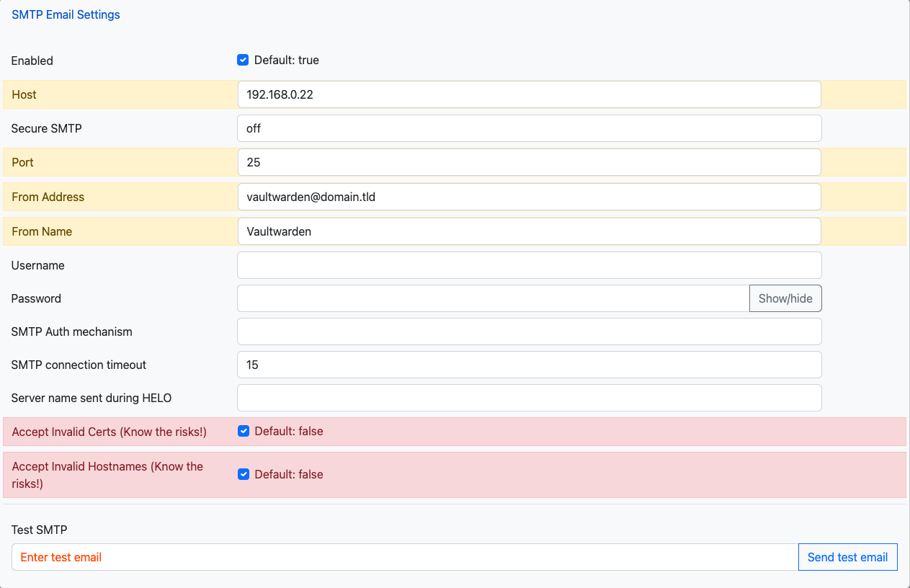Uncheck Accept Invalid Hostnames
The height and width of the screenshot is (588, 910).
click(x=244, y=474)
